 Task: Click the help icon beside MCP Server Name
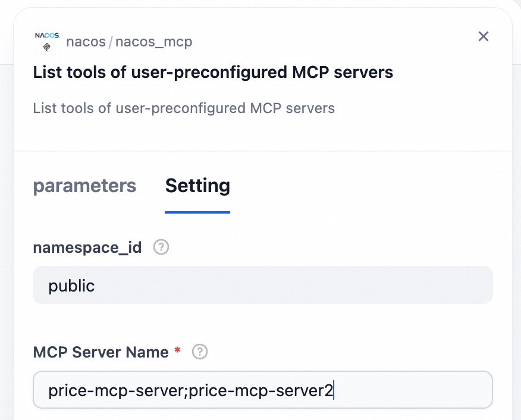tap(200, 352)
